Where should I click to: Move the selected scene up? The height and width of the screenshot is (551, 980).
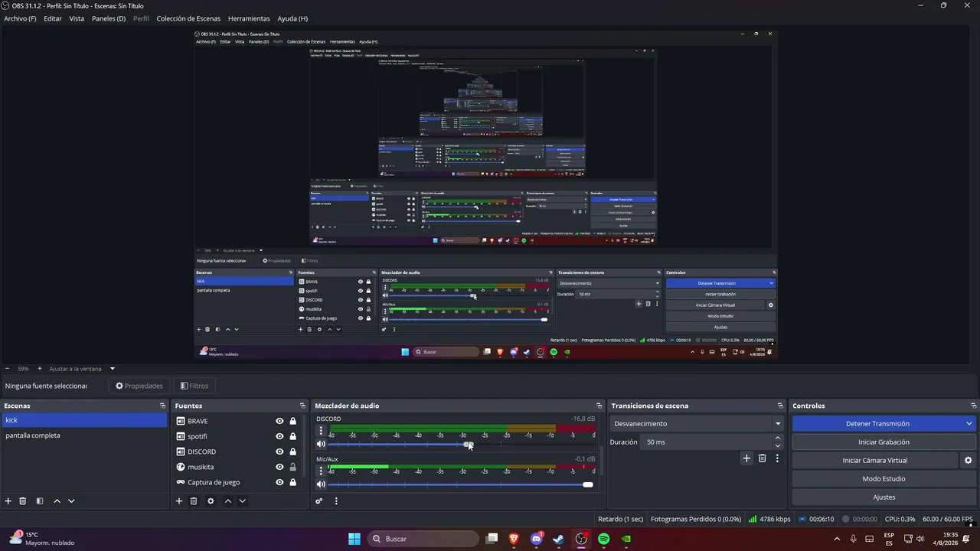tap(57, 501)
